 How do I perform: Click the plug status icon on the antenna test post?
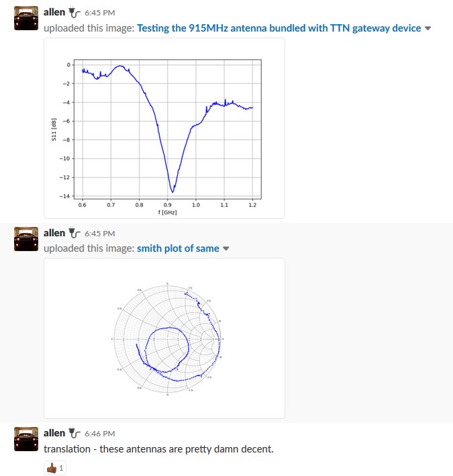[74, 12]
